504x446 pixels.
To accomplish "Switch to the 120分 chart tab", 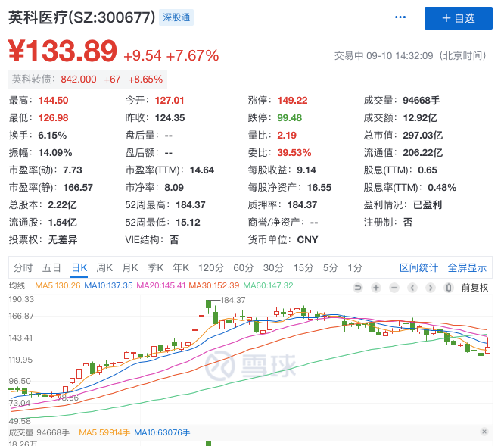I will click(x=211, y=267).
